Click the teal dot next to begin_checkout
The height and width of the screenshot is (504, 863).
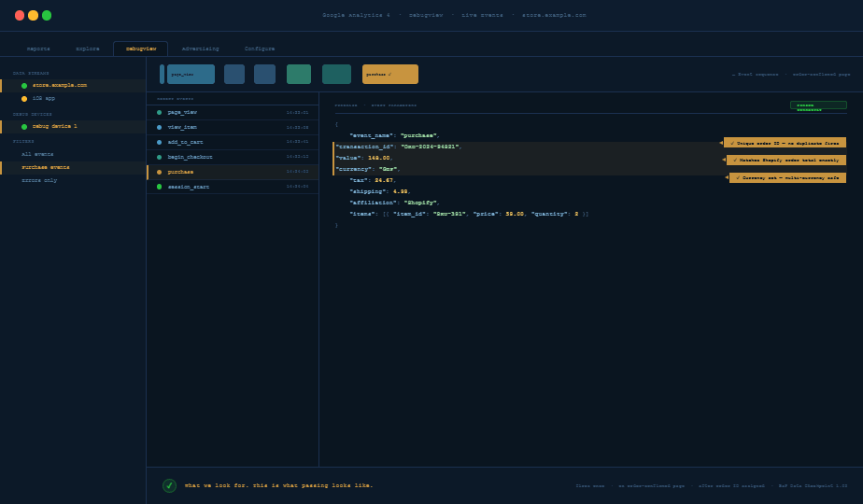point(160,157)
